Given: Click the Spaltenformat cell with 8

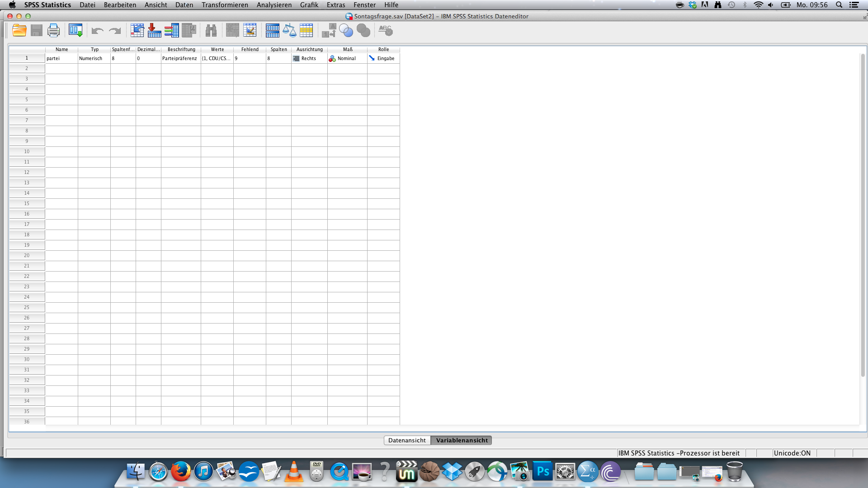Looking at the screenshot, I should [123, 58].
